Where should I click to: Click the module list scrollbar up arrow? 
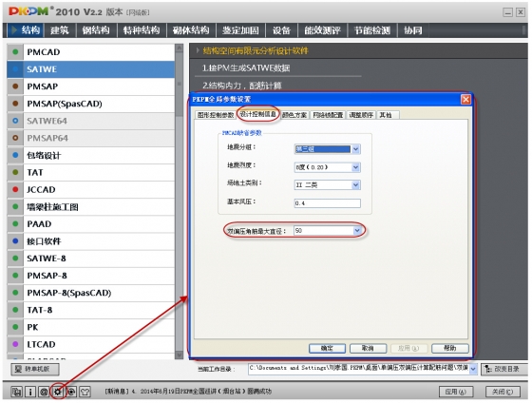[x=180, y=48]
